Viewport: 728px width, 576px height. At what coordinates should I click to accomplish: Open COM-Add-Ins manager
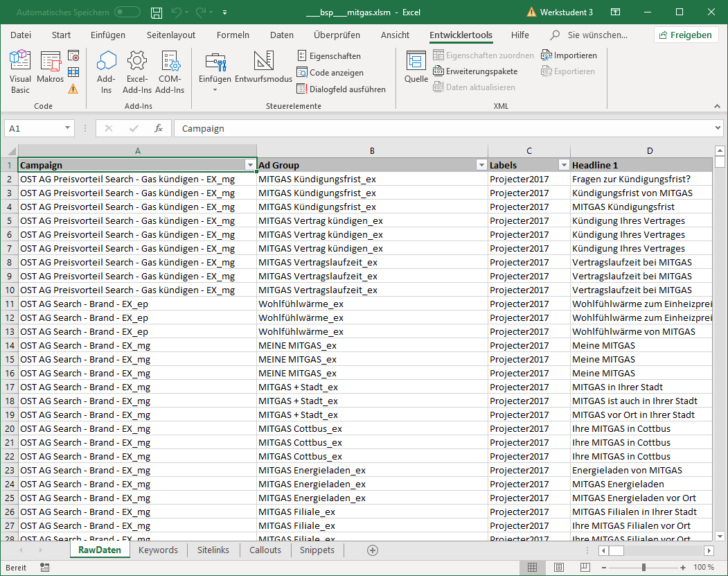170,72
